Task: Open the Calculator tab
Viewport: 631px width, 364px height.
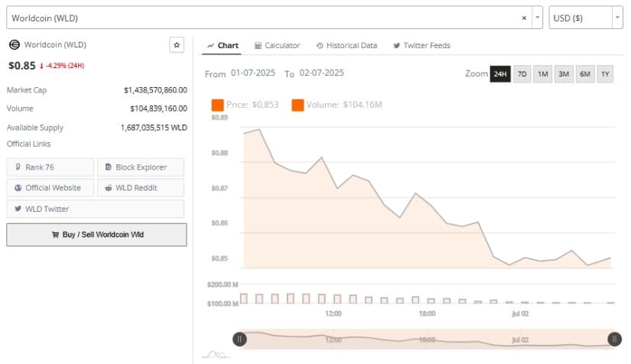Action: coord(278,45)
